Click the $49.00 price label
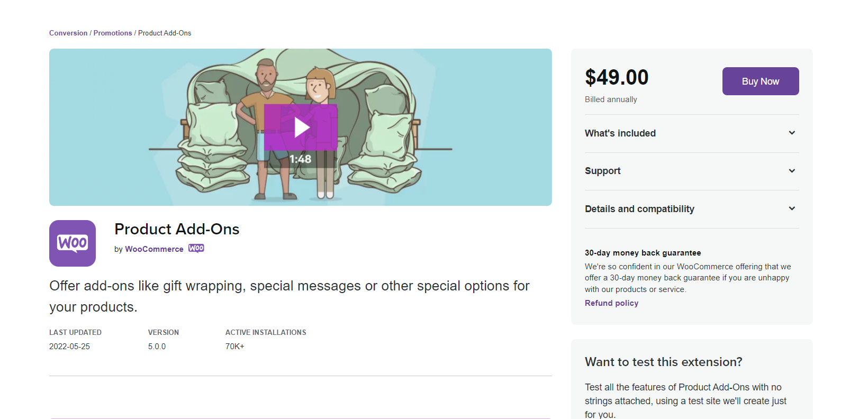This screenshot has width=868, height=419. (616, 77)
